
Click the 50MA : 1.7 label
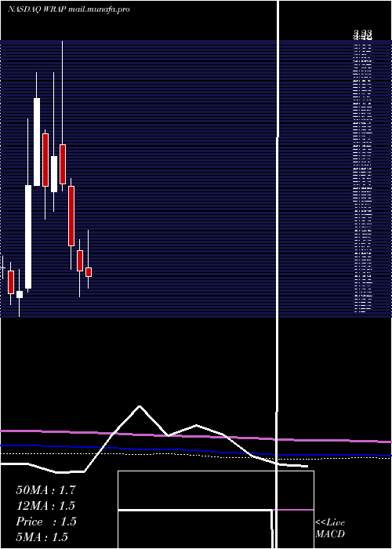(45, 490)
